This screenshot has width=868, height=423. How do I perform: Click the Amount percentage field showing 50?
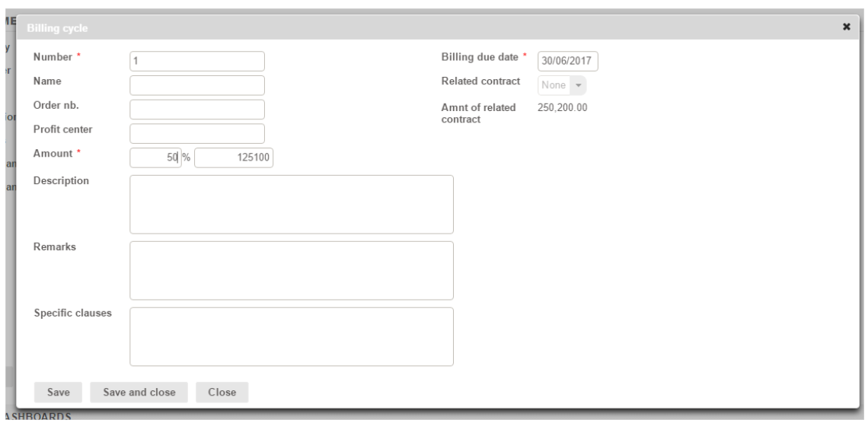[x=155, y=157]
